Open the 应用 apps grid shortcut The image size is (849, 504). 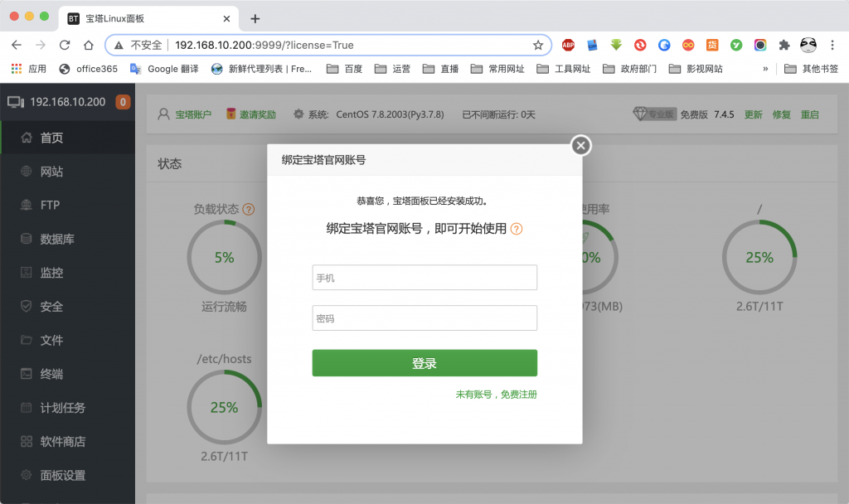(x=29, y=69)
